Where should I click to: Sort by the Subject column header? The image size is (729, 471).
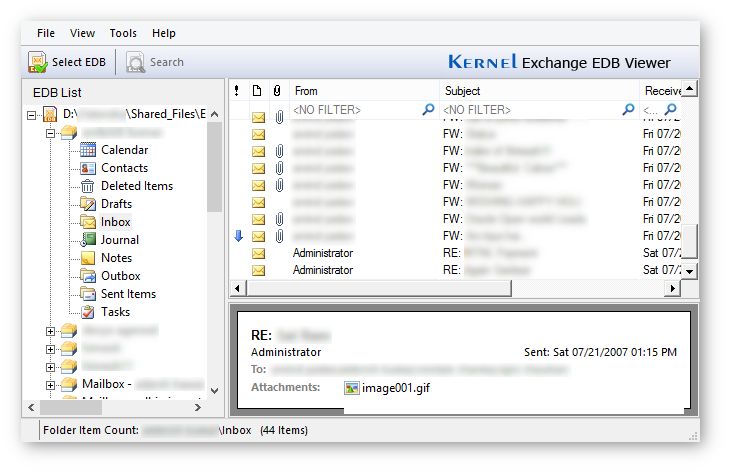[x=539, y=91]
